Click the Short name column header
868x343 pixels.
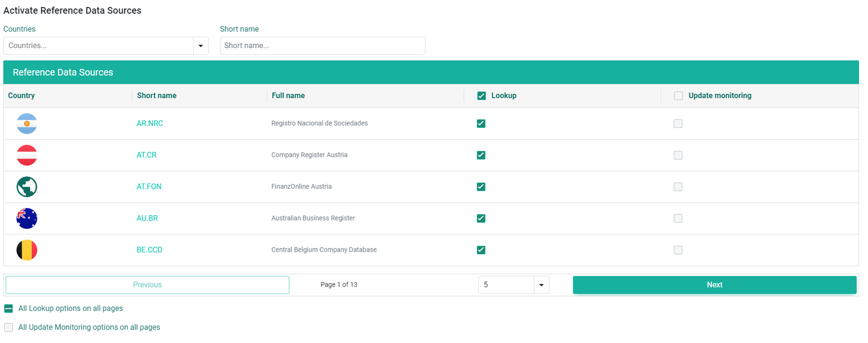157,96
